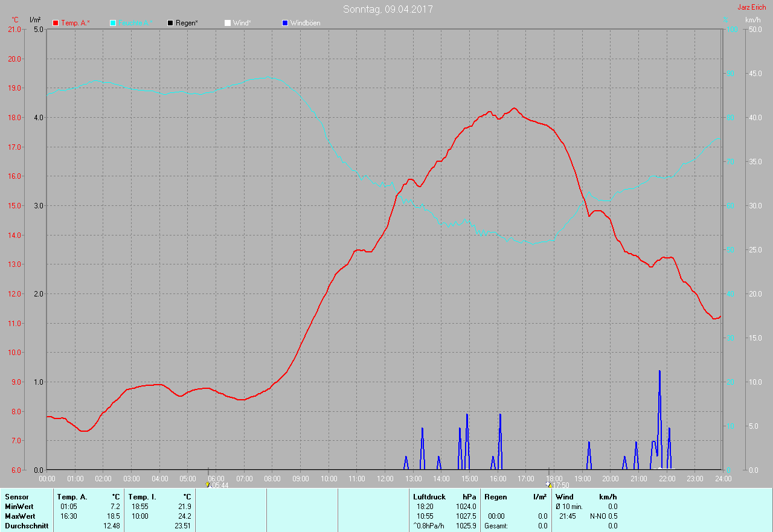Click the Sensor header cell

pyautogui.click(x=16, y=497)
